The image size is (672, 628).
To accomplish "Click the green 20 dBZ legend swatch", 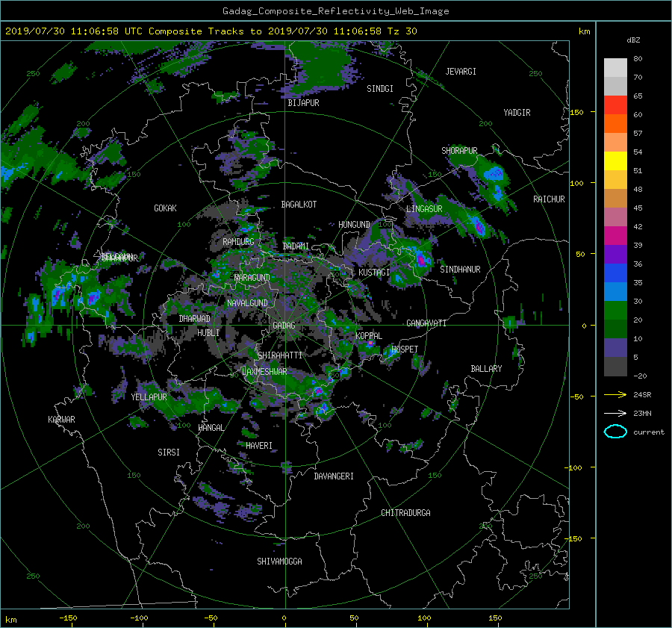I will 615,311.
